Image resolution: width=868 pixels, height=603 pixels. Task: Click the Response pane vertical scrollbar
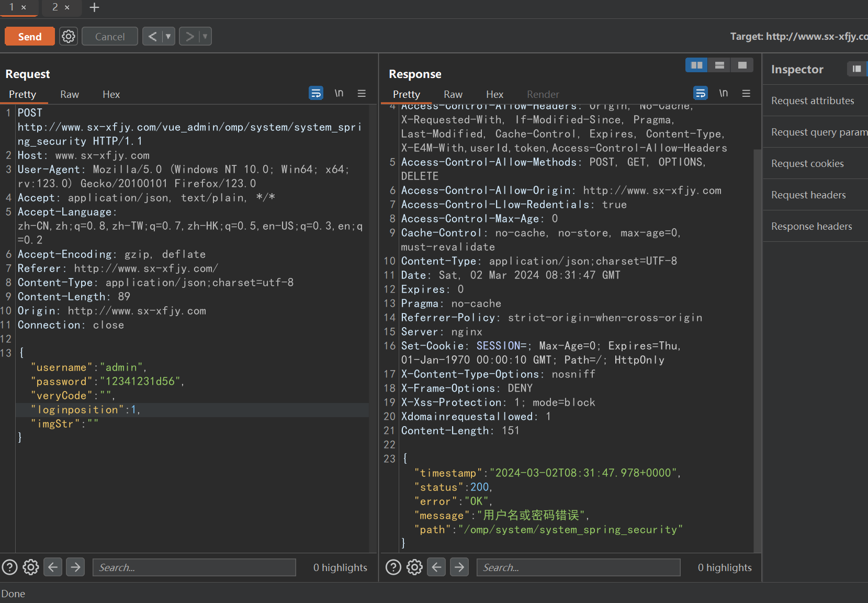pos(757,351)
